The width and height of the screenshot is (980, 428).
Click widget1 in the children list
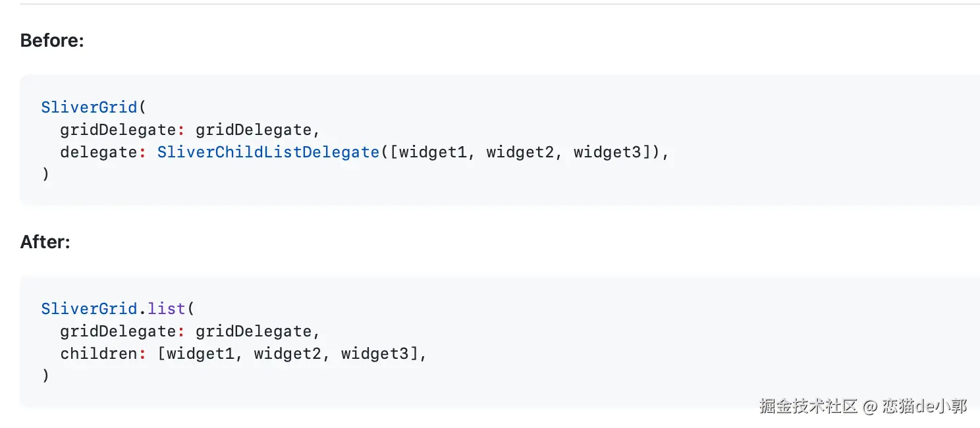200,354
